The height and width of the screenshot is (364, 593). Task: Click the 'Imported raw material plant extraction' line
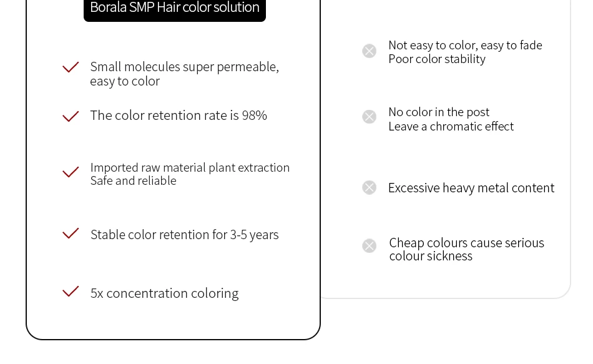[x=190, y=167]
